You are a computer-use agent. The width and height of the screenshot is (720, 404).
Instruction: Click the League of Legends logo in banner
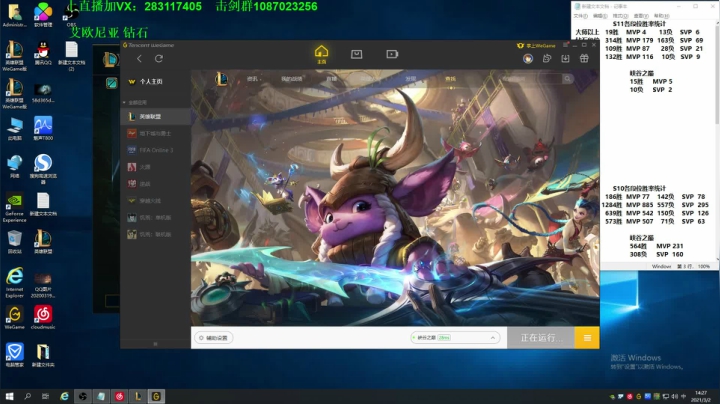coord(222,79)
